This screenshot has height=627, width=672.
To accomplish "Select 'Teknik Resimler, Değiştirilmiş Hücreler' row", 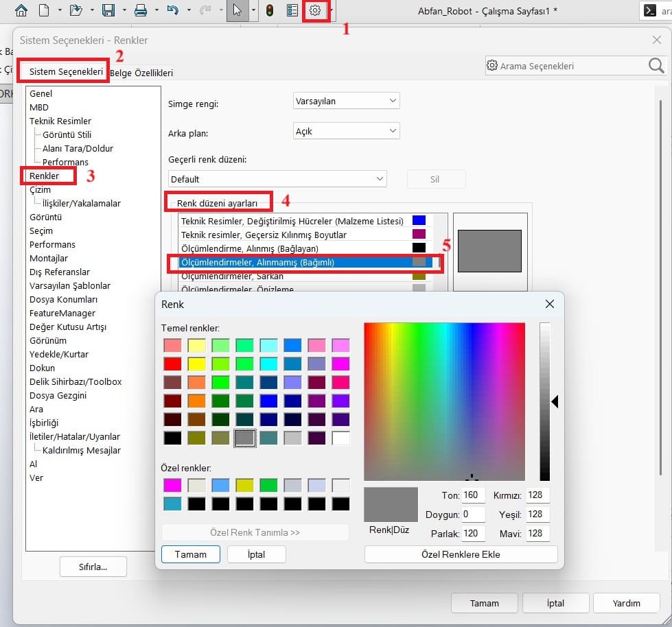I will (x=305, y=221).
